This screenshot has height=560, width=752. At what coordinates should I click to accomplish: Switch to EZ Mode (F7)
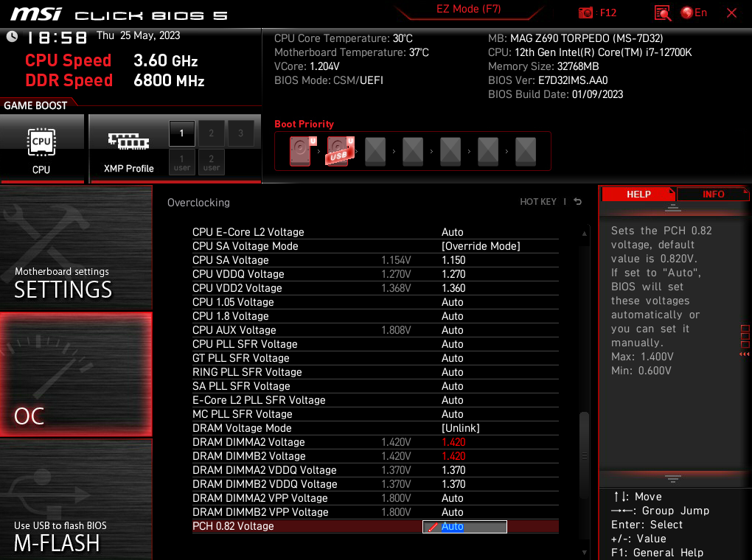tap(469, 9)
